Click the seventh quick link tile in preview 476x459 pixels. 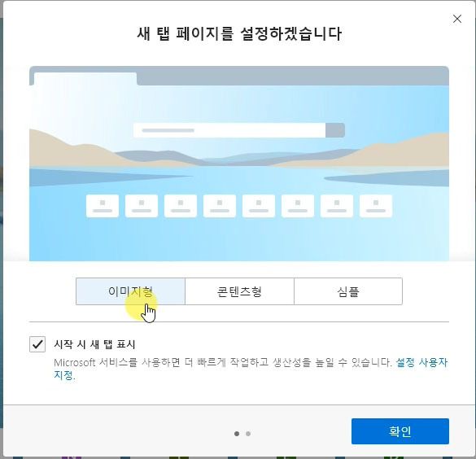[x=337, y=206]
